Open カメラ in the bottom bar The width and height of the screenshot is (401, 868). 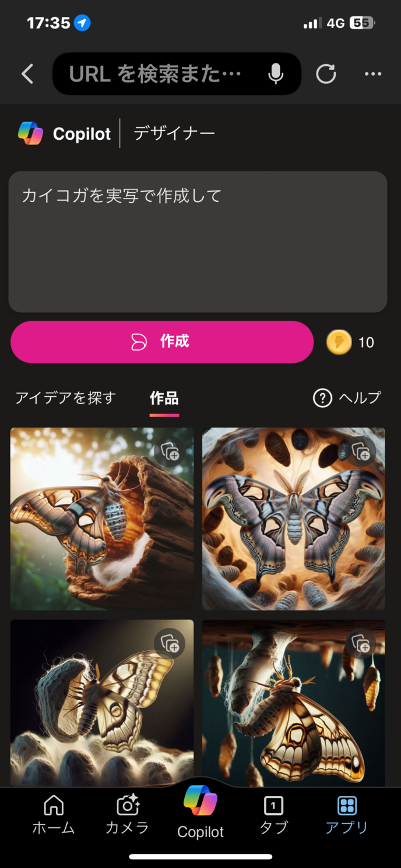click(127, 816)
